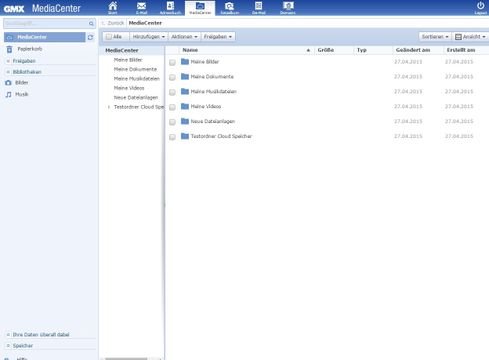Click the folder icon of Meine Musikdateien

click(185, 91)
